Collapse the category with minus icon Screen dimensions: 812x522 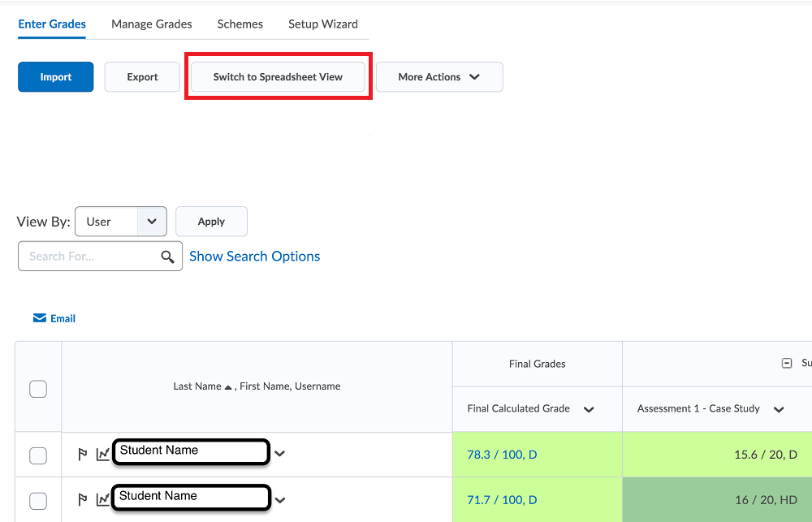[786, 364]
